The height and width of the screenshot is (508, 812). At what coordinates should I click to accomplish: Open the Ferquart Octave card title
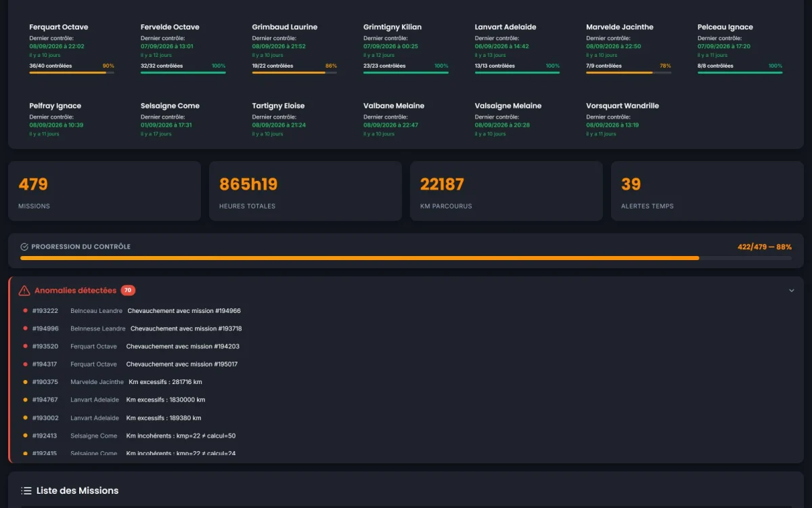(59, 27)
